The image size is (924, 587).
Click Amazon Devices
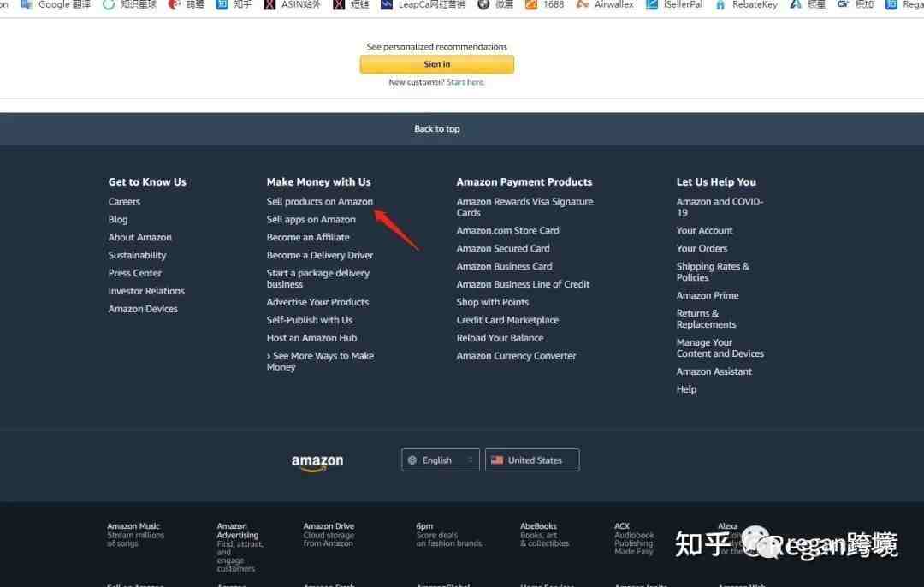[143, 309]
